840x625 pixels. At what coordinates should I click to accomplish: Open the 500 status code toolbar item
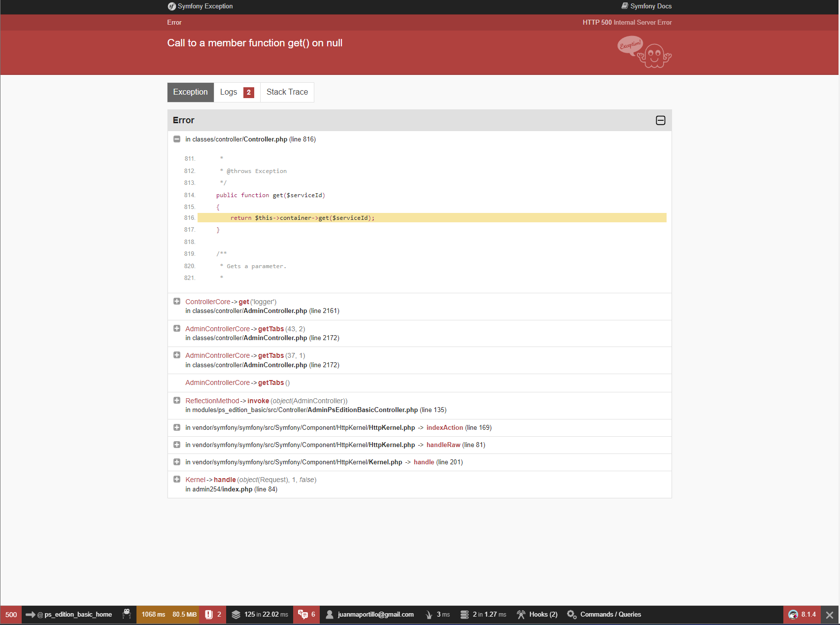point(11,615)
